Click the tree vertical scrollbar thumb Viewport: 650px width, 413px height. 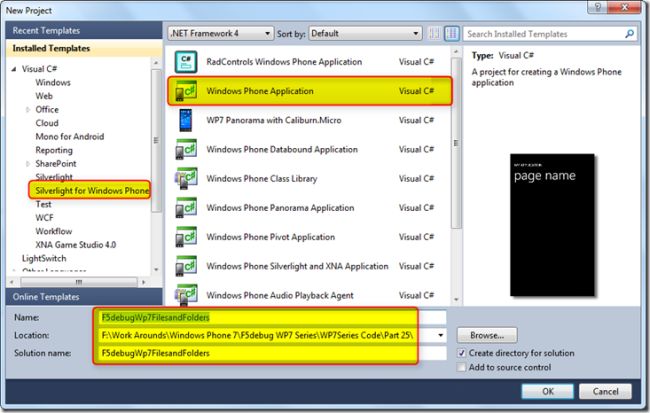[156, 140]
